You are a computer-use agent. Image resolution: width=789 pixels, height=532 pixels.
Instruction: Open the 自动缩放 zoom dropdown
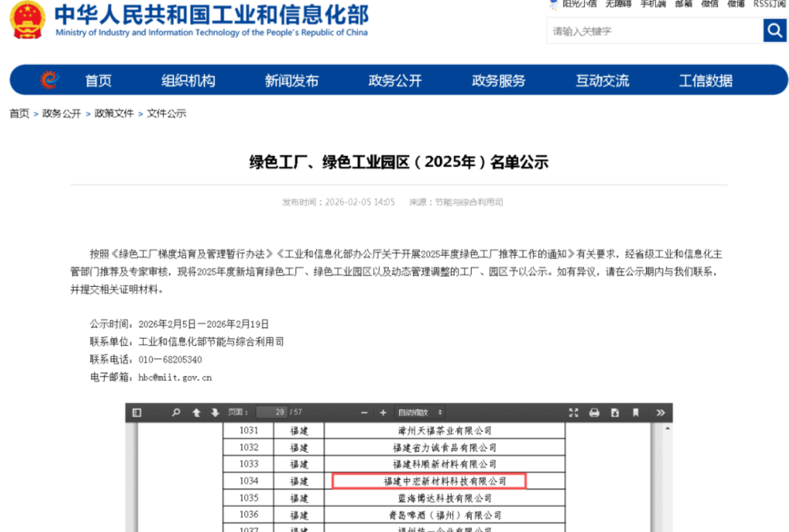419,412
